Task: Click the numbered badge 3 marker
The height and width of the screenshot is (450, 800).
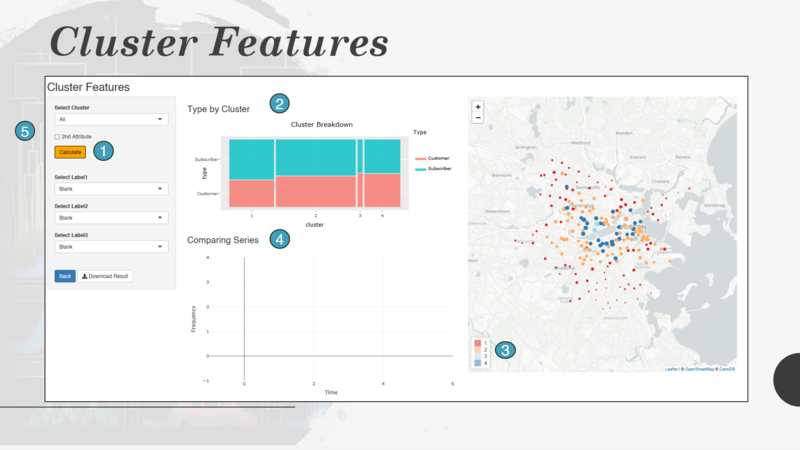Action: pos(505,350)
